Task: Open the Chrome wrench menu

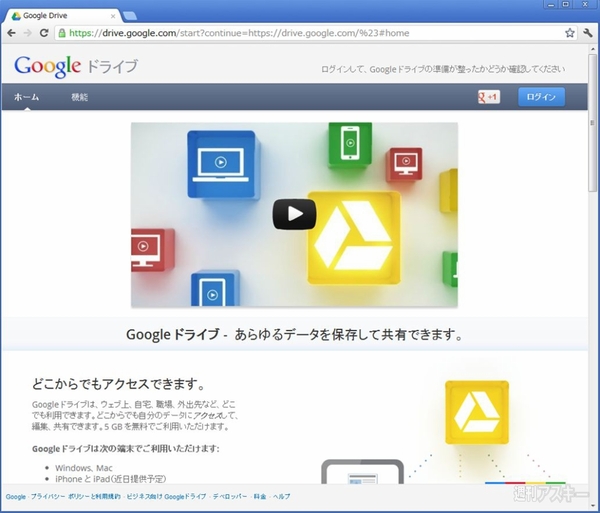Action: (588, 33)
